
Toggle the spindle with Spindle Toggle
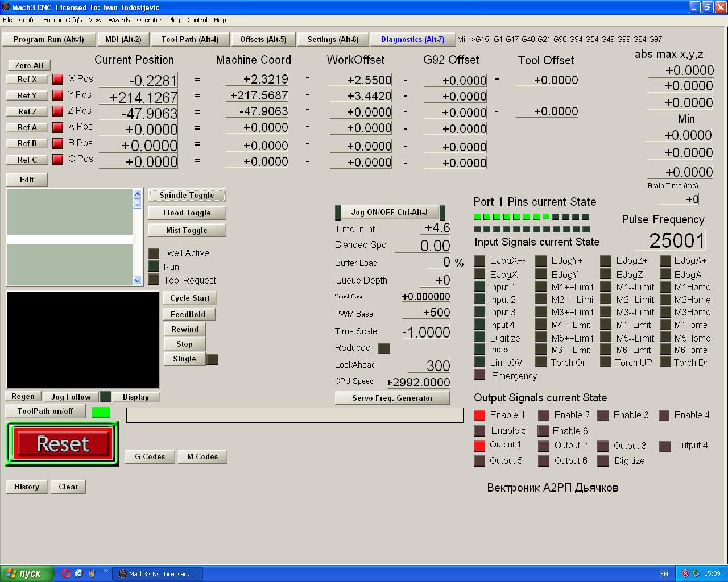[187, 195]
